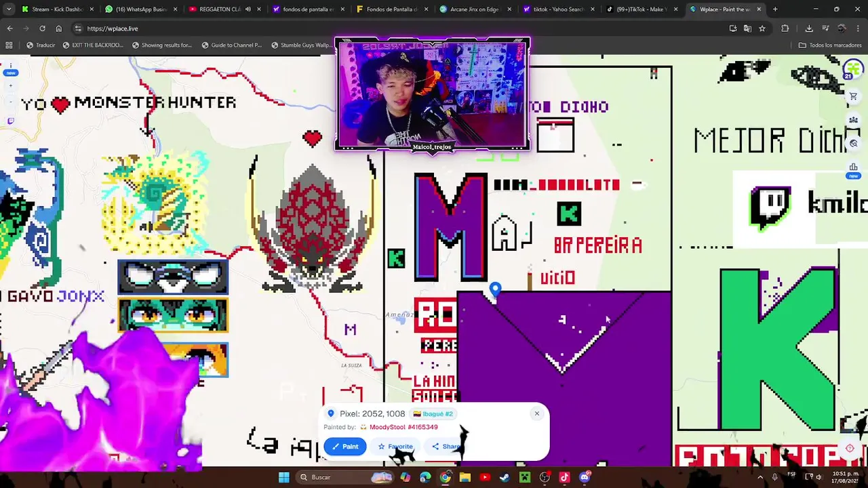Open the Wplace store cart icon
The height and width of the screenshot is (488, 868).
(x=854, y=96)
